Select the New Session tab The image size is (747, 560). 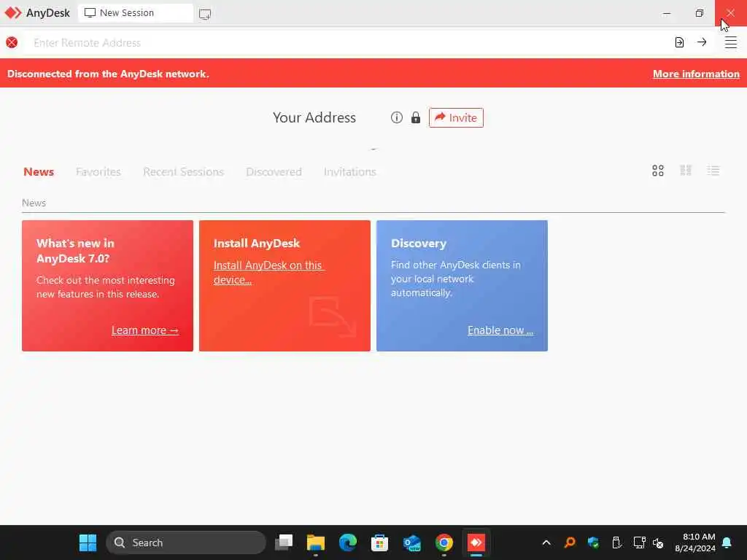pyautogui.click(x=136, y=13)
